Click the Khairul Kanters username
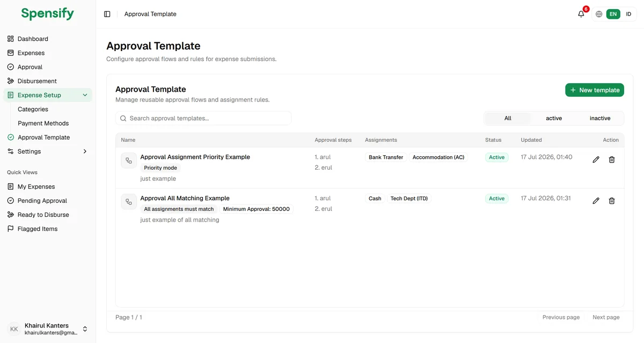The image size is (644, 343). [47, 325]
